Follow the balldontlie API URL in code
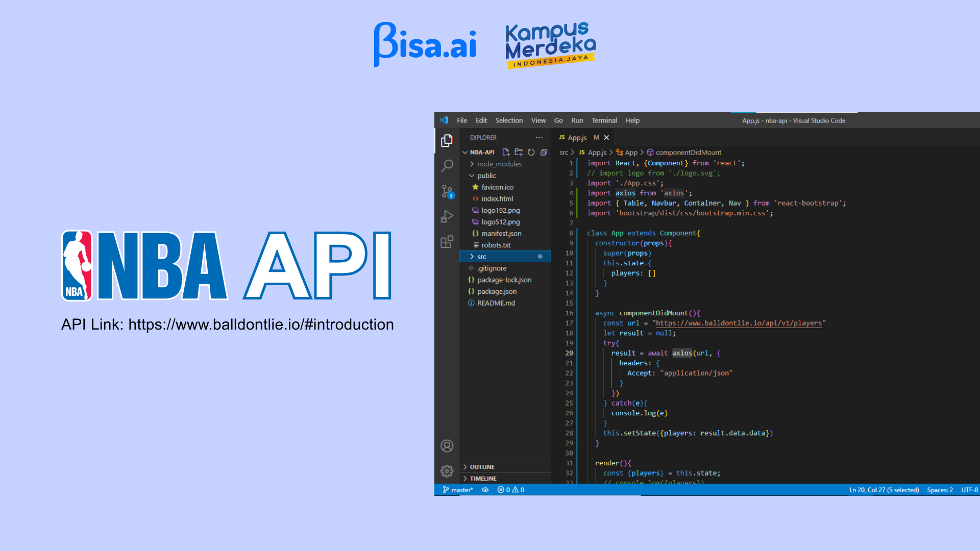The image size is (980, 551). pyautogui.click(x=739, y=323)
